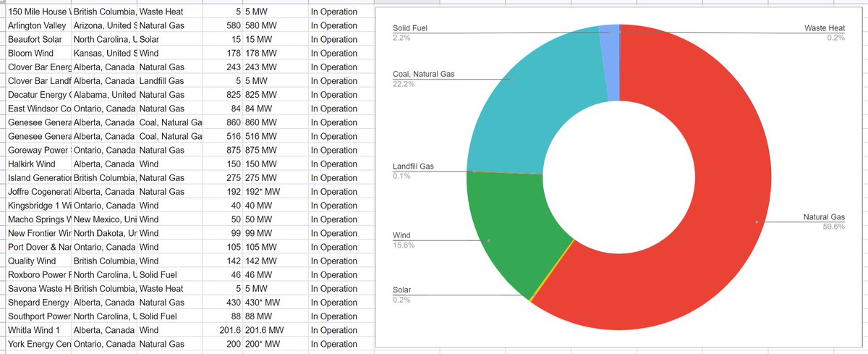Screen dimensions: 868x354
Task: Select the Goreway Power cell
Action: point(38,150)
